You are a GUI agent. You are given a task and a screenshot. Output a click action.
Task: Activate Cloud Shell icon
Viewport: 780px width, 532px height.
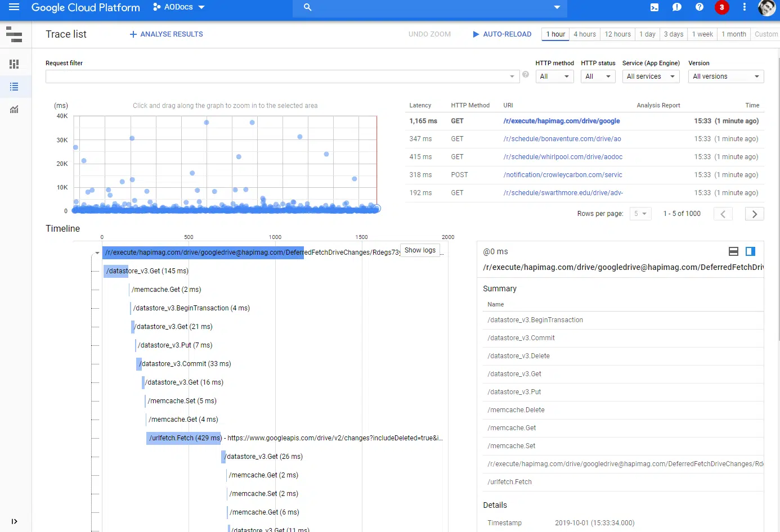(x=655, y=7)
